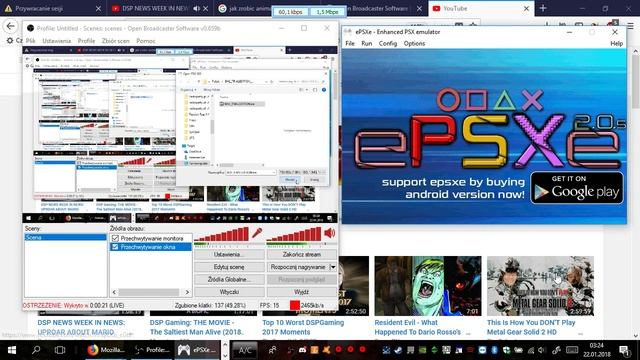This screenshot has height=360, width=640.
Task: Open Top 10 Worst DSPGaming 2017 Moments link
Action: [x=303, y=327]
